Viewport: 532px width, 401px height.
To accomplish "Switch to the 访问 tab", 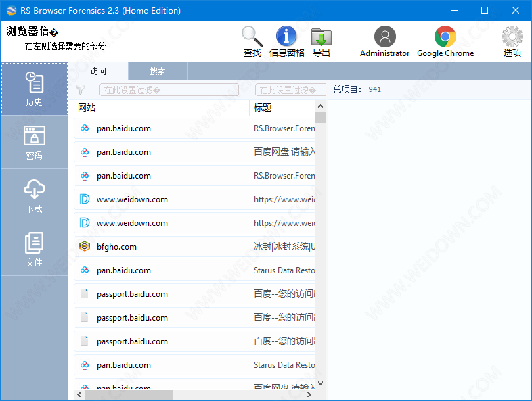I will [98, 71].
